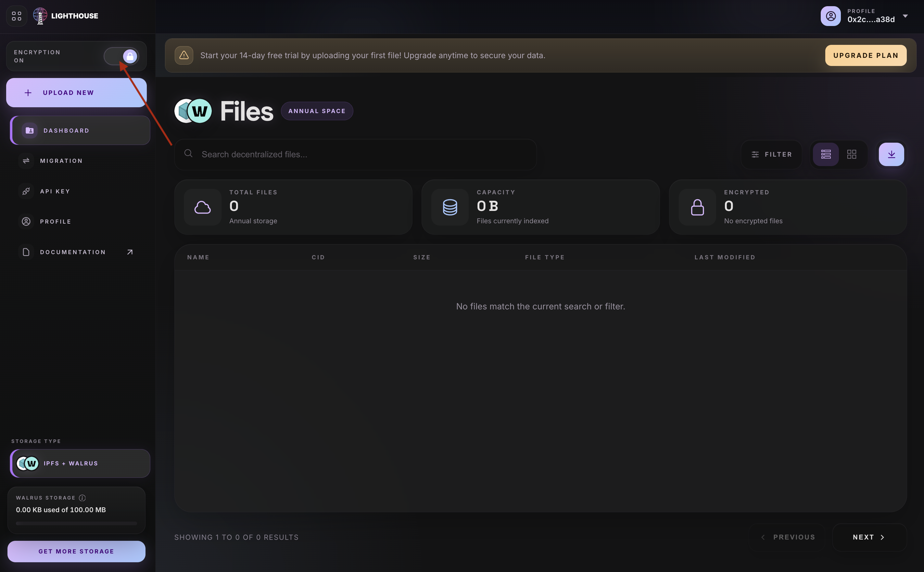Image resolution: width=924 pixels, height=572 pixels.
Task: Open the profile dropdown arrow
Action: (905, 16)
